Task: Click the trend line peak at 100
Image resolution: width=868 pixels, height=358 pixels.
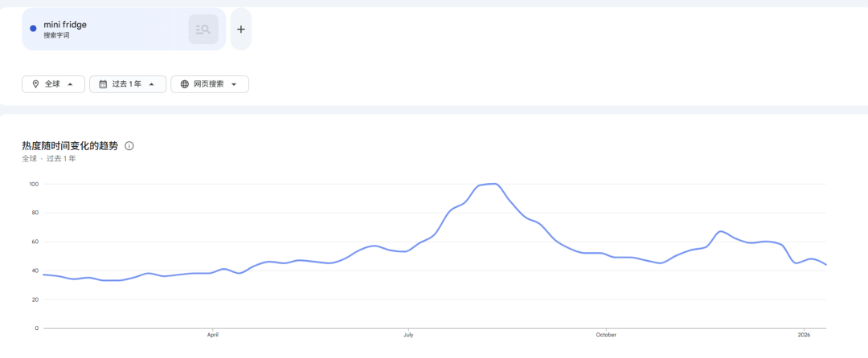Action: point(494,184)
